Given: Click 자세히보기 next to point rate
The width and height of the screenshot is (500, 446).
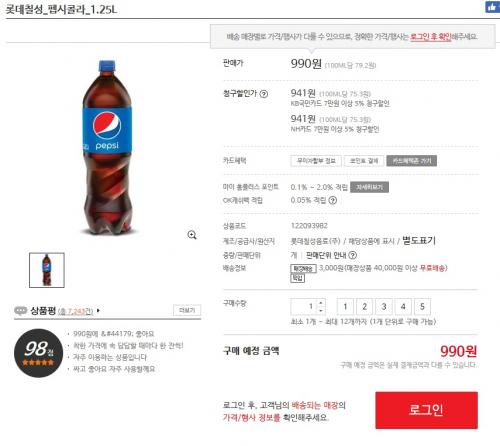Looking at the screenshot, I should [x=369, y=187].
